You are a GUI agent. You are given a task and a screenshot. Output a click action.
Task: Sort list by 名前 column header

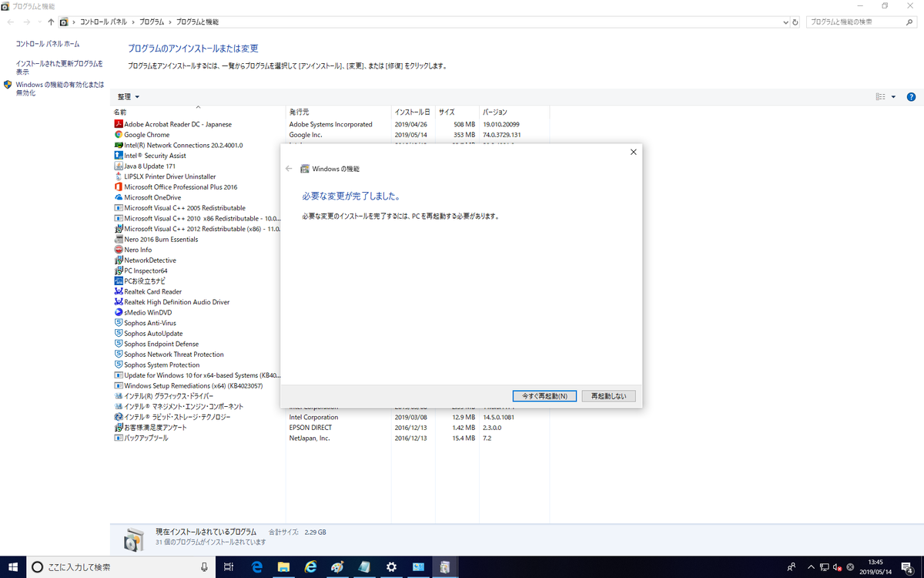click(x=199, y=113)
